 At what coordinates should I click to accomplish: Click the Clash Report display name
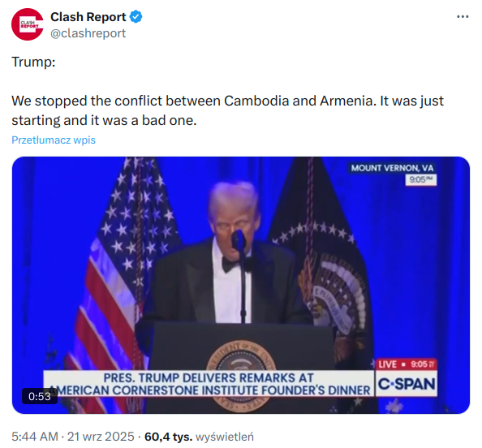(x=88, y=17)
